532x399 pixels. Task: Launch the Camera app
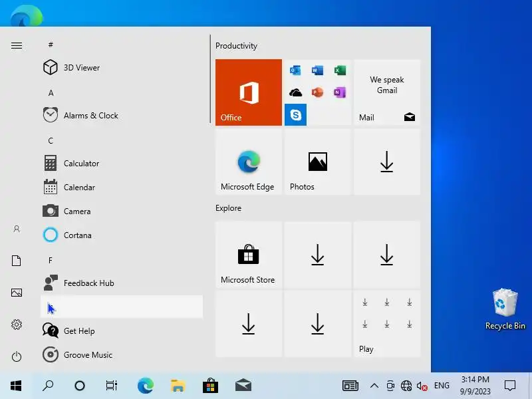[122, 211]
